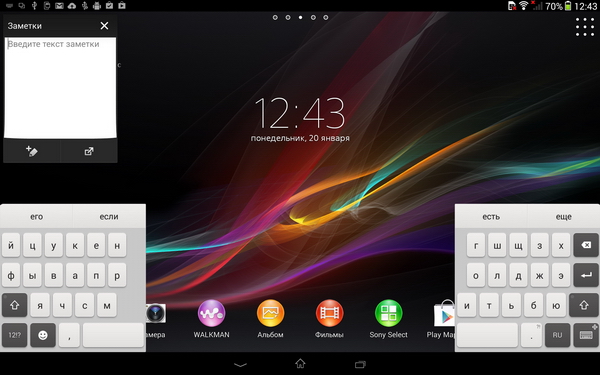
Task: Toggle the right Shift key
Action: click(x=584, y=305)
